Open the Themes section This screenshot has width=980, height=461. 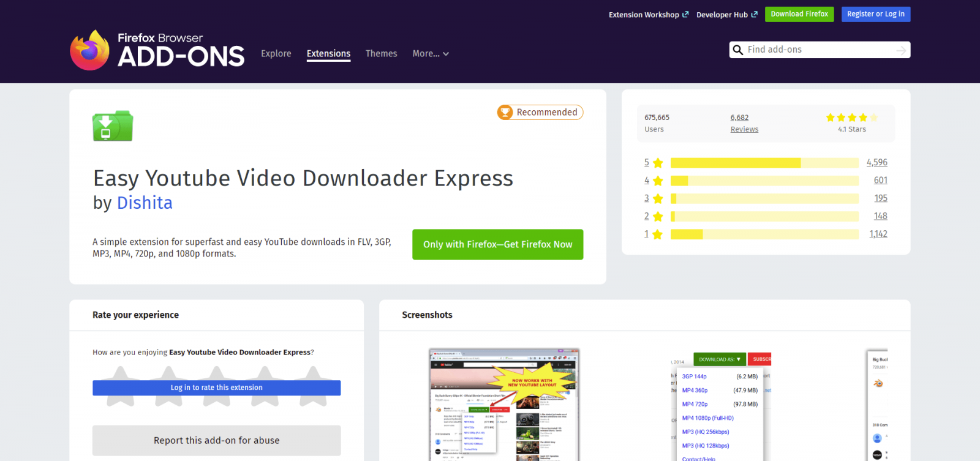381,54
